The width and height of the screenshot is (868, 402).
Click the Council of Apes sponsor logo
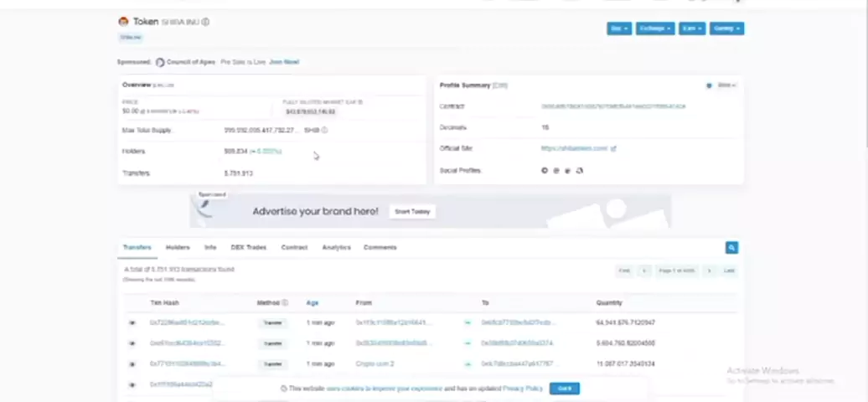160,62
